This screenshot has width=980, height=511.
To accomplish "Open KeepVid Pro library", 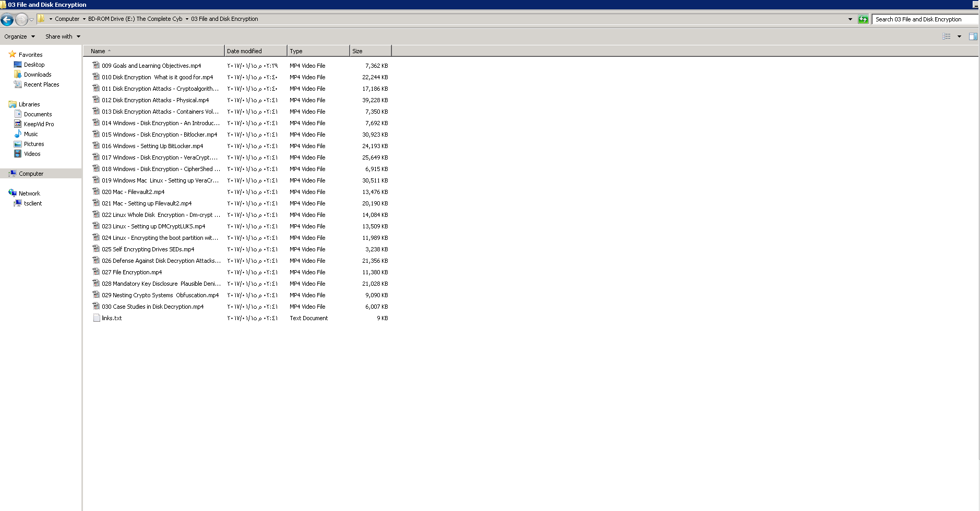I will click(39, 124).
